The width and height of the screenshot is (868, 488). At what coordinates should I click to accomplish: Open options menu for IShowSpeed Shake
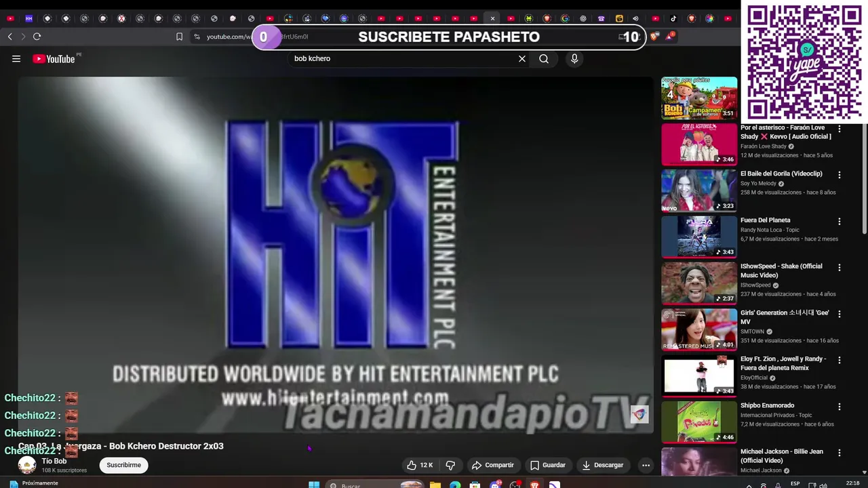pyautogui.click(x=840, y=268)
